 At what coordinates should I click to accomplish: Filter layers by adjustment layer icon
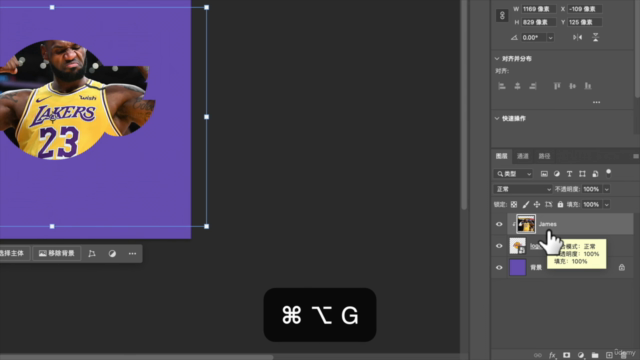pyautogui.click(x=557, y=174)
